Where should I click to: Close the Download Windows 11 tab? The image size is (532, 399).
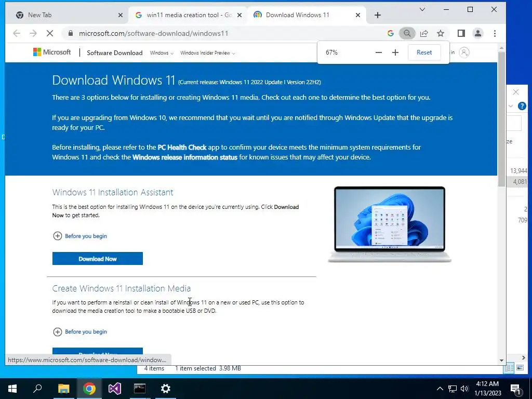[357, 15]
